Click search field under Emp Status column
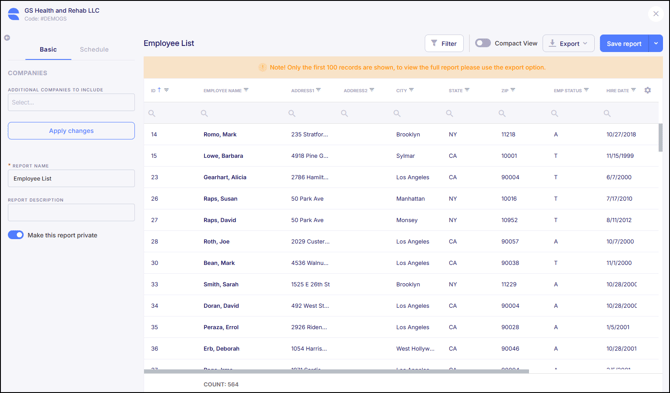Viewport: 670px width, 393px height. [x=574, y=113]
